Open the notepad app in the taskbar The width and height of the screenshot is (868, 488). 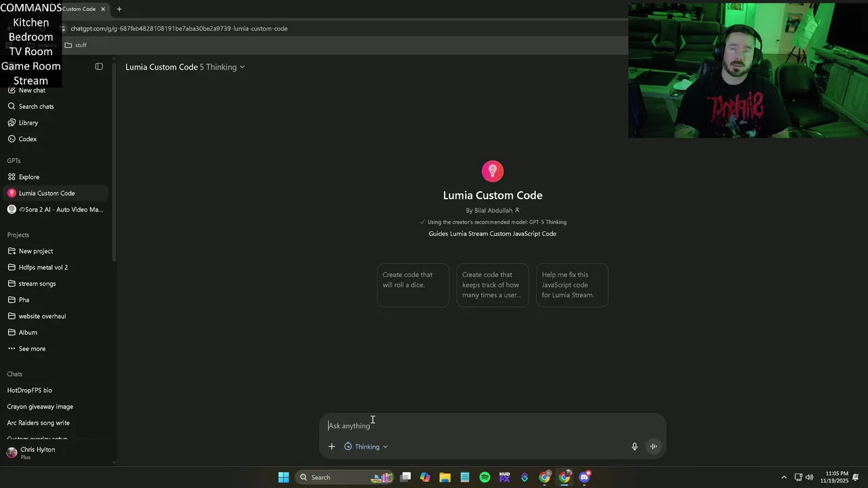point(465,477)
